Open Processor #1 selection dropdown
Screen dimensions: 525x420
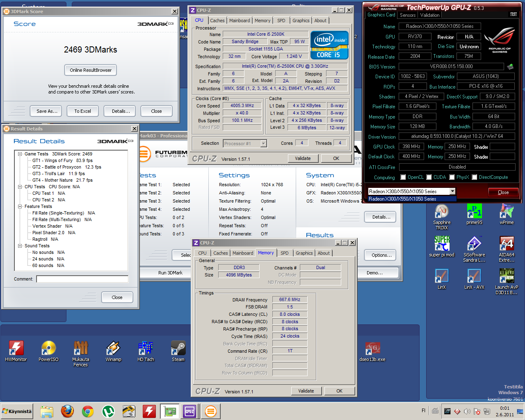[x=264, y=144]
